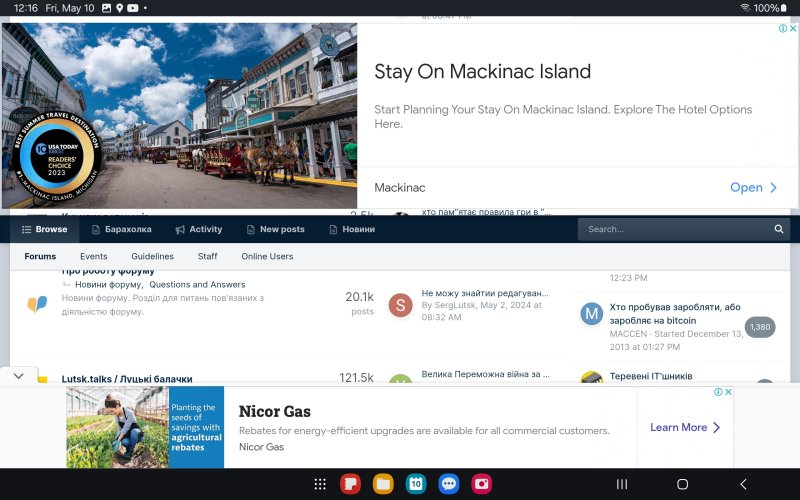800x500 pixels.
Task: Click Stay On Mackinac Island headline
Action: (482, 72)
